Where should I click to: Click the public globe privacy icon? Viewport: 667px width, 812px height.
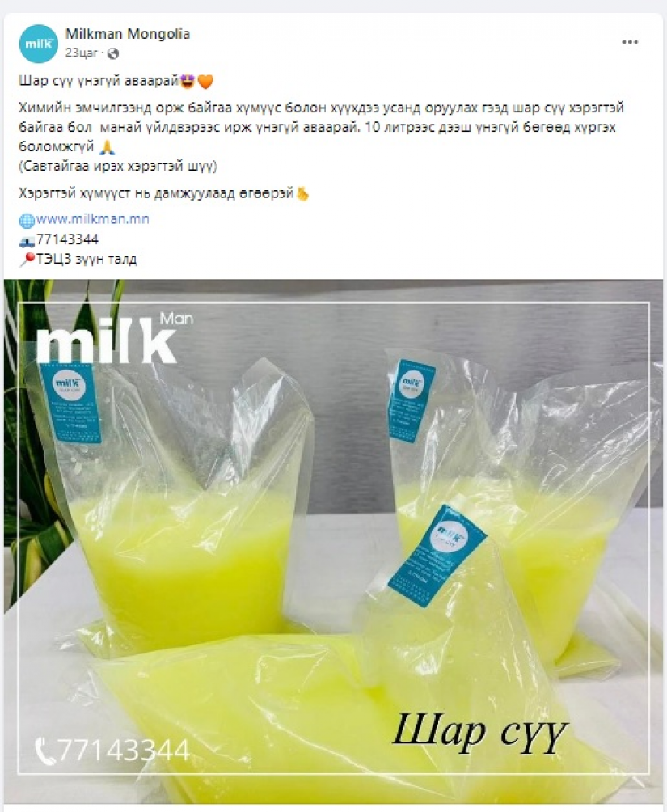point(113,54)
